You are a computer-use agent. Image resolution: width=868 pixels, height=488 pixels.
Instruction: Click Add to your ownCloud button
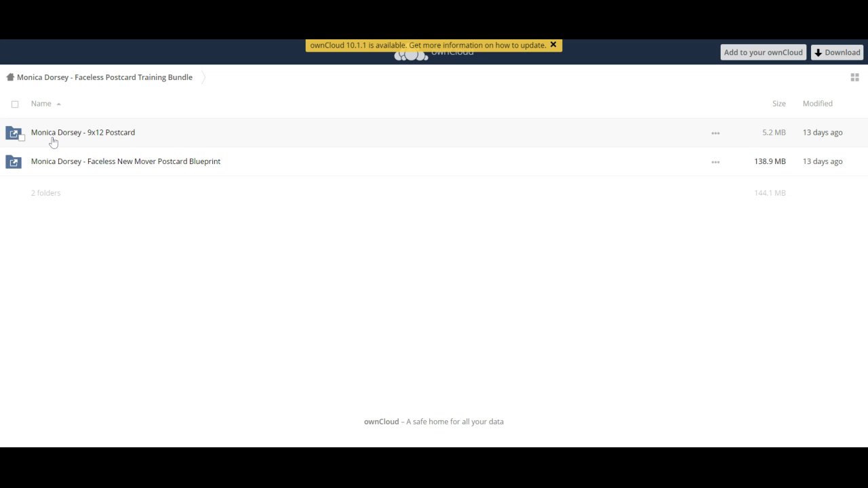pyautogui.click(x=763, y=52)
